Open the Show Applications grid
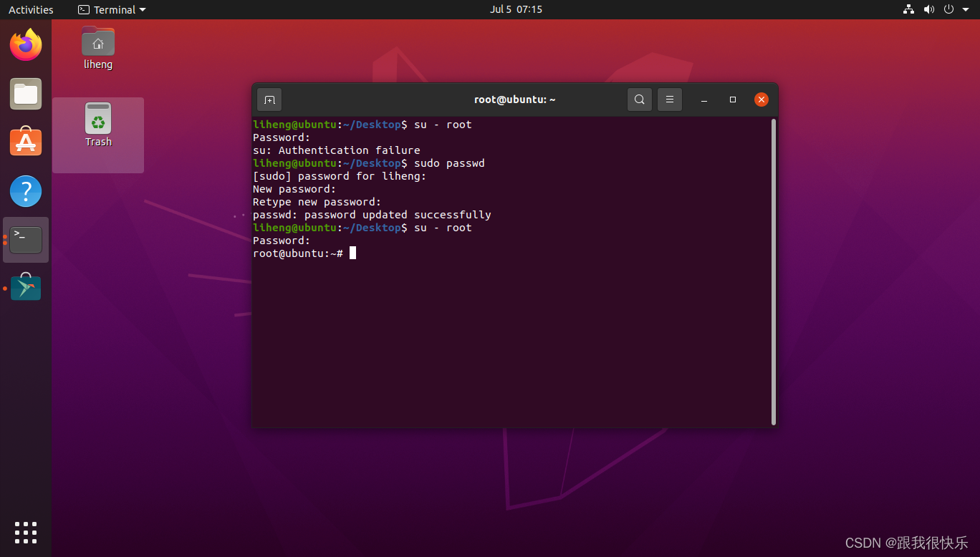This screenshot has height=557, width=980. pyautogui.click(x=26, y=533)
